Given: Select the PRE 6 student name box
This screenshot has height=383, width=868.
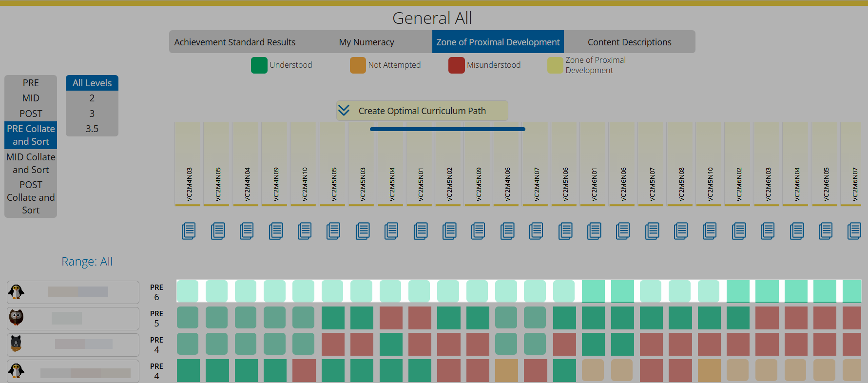Looking at the screenshot, I should [x=73, y=292].
